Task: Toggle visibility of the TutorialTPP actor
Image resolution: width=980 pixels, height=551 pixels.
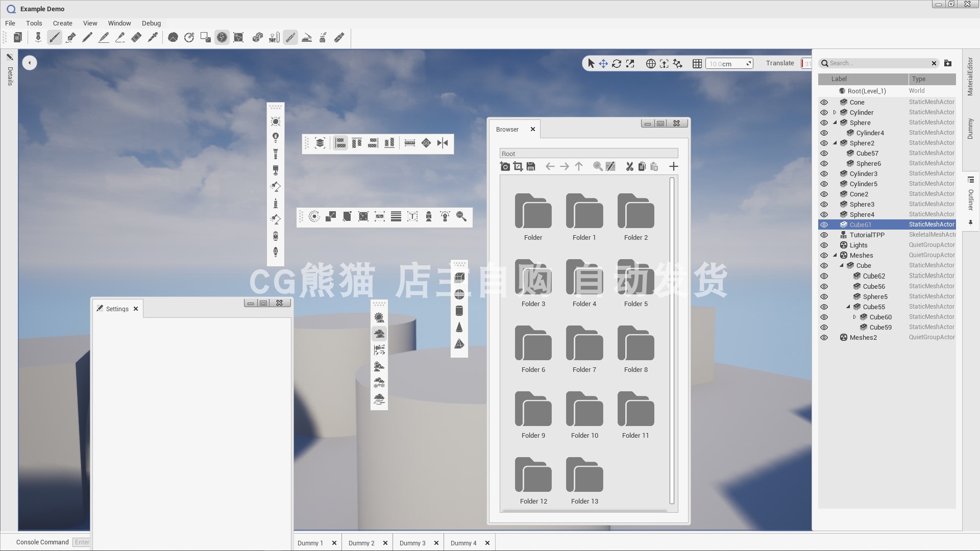Action: (x=824, y=235)
